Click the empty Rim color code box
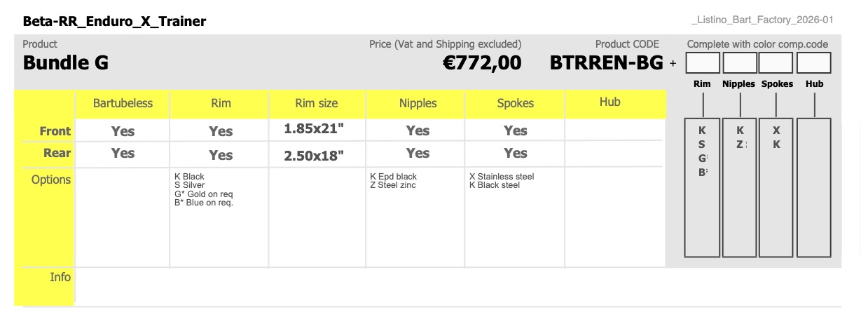 pos(703,63)
